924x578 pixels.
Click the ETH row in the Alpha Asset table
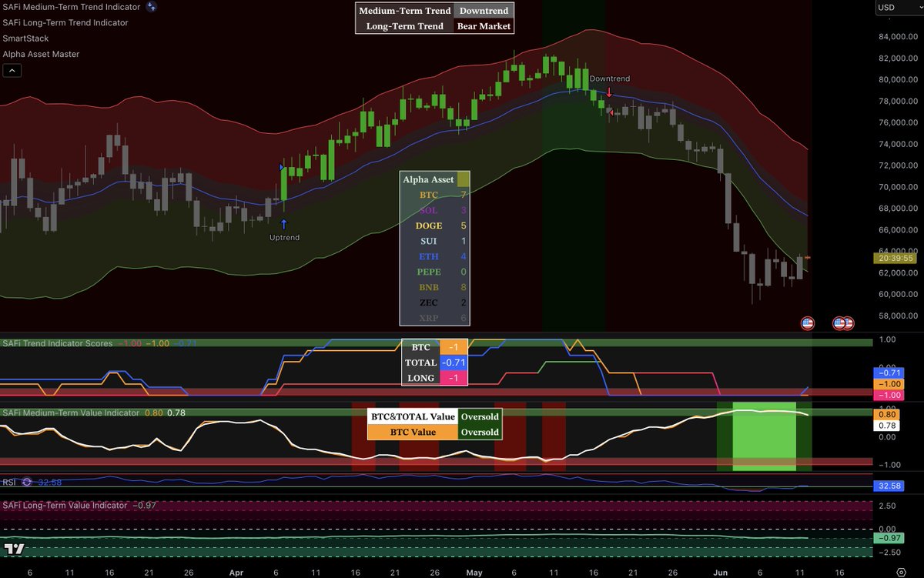click(x=434, y=256)
